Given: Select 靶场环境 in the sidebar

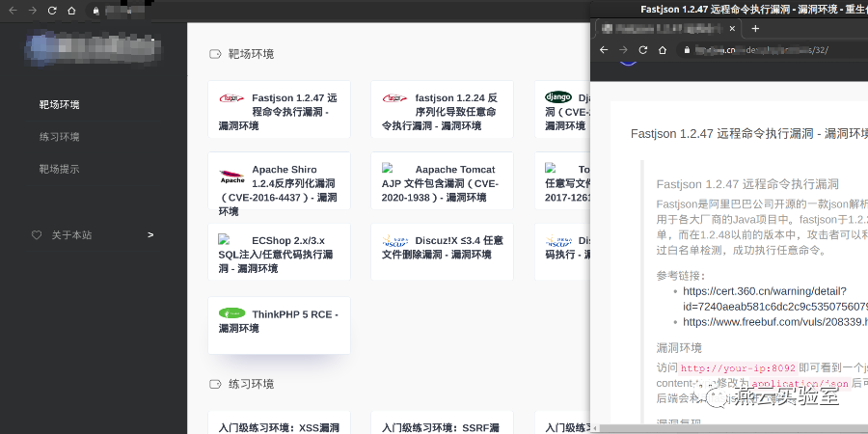Looking at the screenshot, I should [x=59, y=104].
